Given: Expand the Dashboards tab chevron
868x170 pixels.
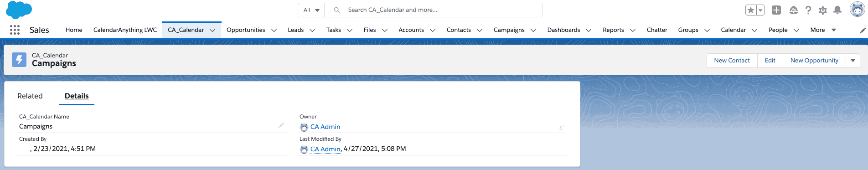Looking at the screenshot, I should tap(589, 31).
